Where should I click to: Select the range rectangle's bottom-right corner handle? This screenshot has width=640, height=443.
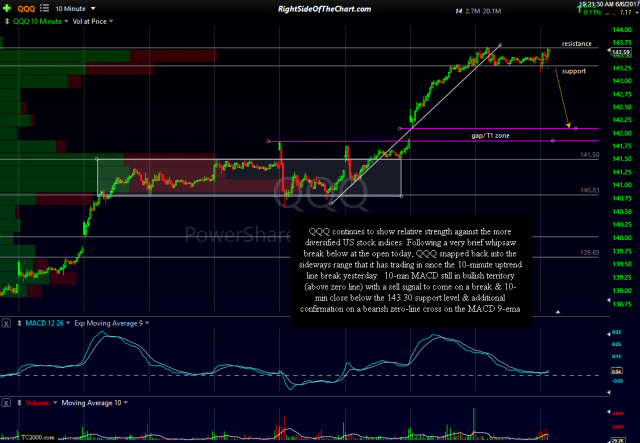[x=402, y=196]
